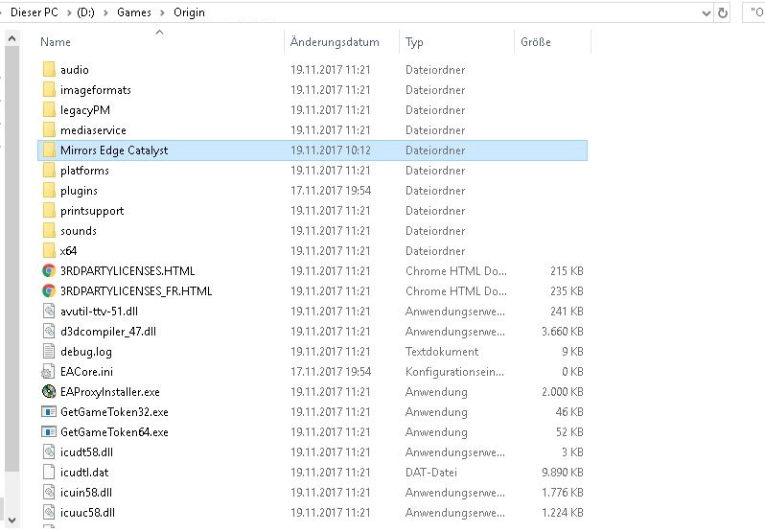This screenshot has height=532, width=765.
Task: Navigate to the (D:) drive breadcrumb
Action: click(x=86, y=12)
